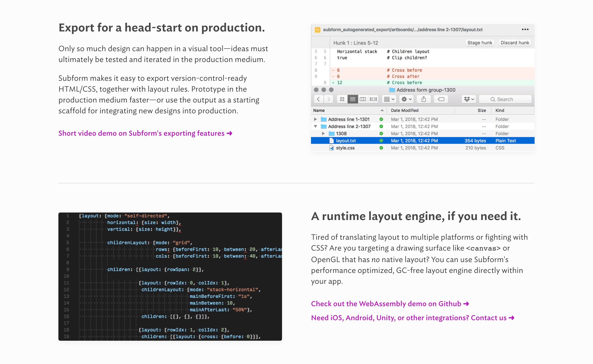Sort by the Size column header
Screen dimensions: 593x364
(x=473, y=110)
